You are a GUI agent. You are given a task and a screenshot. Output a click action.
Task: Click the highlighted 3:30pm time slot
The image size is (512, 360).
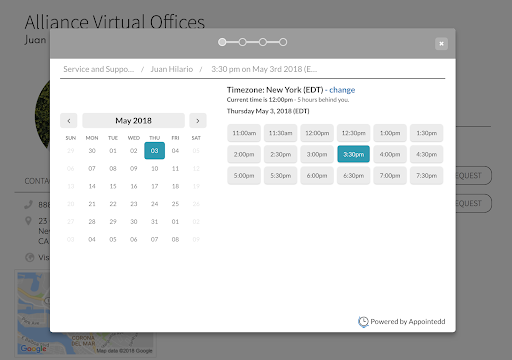(353, 154)
